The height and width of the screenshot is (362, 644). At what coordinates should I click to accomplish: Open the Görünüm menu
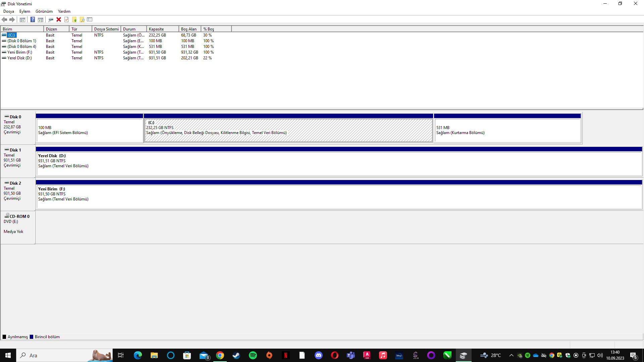click(x=44, y=11)
